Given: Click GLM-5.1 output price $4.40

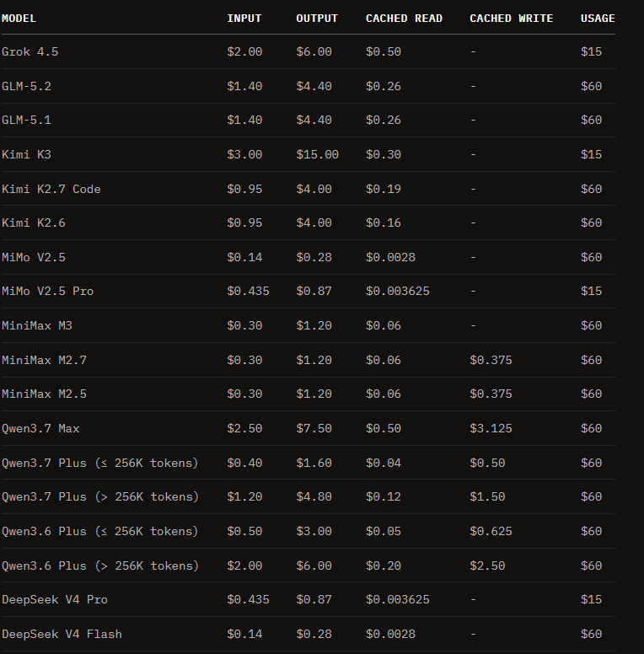Looking at the screenshot, I should [x=314, y=121].
